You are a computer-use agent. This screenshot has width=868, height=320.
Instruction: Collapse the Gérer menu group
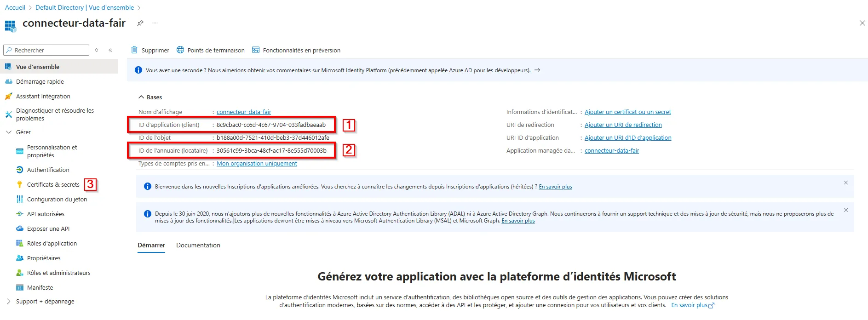pyautogui.click(x=8, y=132)
